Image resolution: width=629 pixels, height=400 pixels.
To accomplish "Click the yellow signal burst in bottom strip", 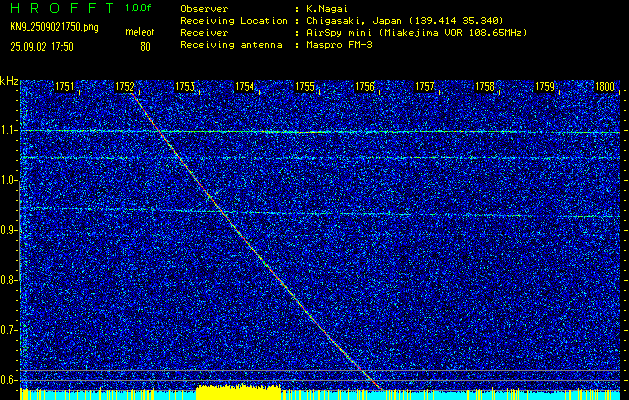I will coord(239,392).
